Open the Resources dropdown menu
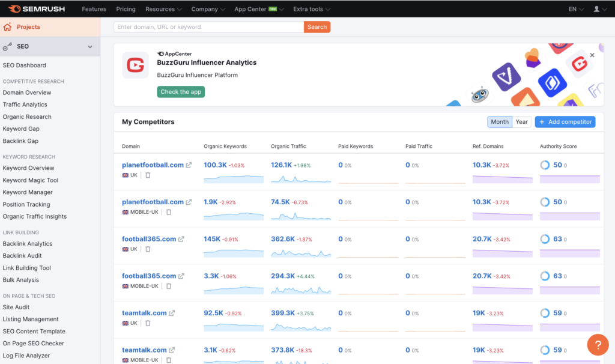615x364 pixels. pos(163,8)
